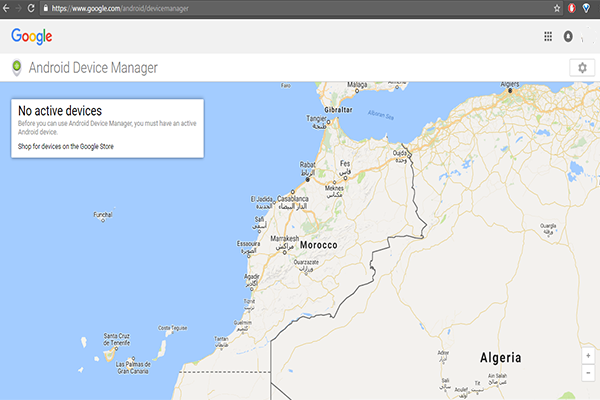Click Las Palmas de Gran Canaria label
600x400 pixels.
[133, 368]
